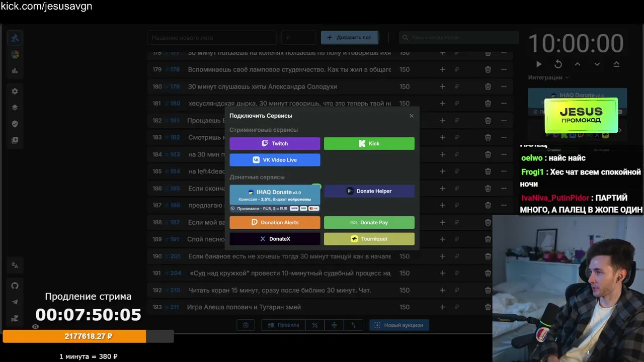Click the sort arrows icon in bottom toolbar
The height and width of the screenshot is (362, 644).
click(353, 325)
